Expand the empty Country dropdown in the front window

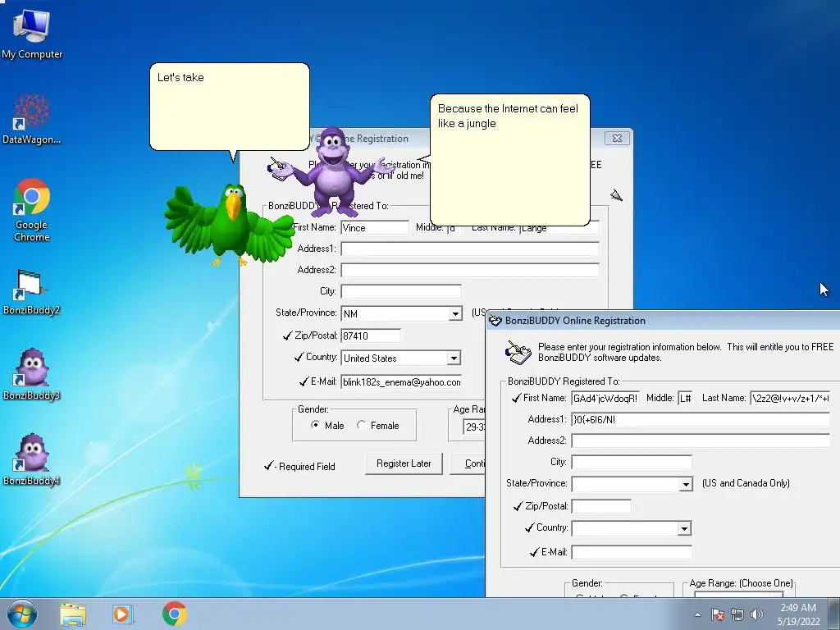684,529
